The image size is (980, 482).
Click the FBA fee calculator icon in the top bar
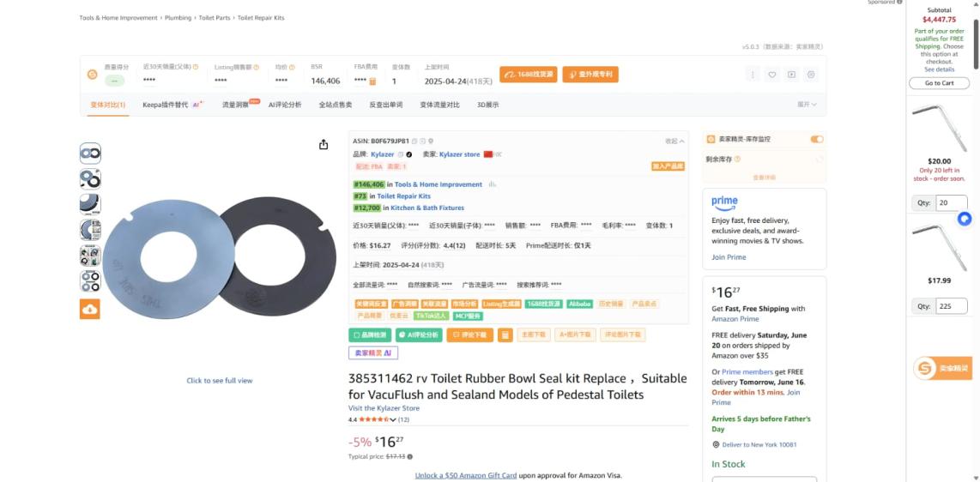click(x=372, y=81)
